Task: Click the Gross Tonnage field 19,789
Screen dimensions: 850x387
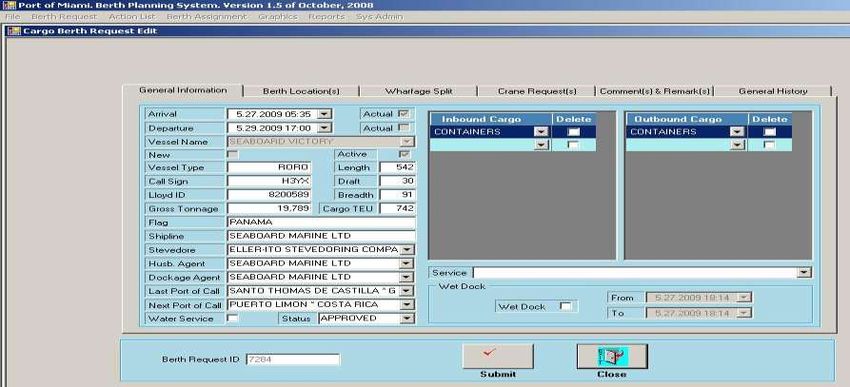Action: (x=269, y=209)
